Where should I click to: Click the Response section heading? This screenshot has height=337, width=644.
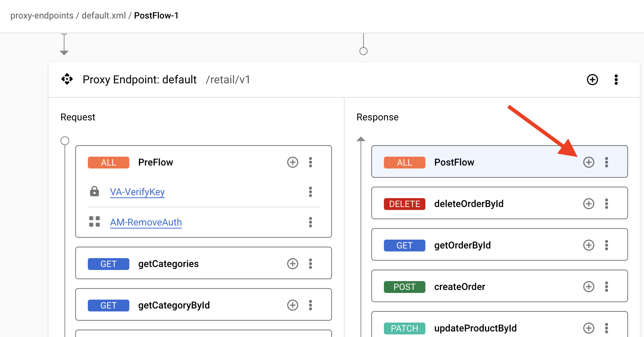[x=378, y=117]
